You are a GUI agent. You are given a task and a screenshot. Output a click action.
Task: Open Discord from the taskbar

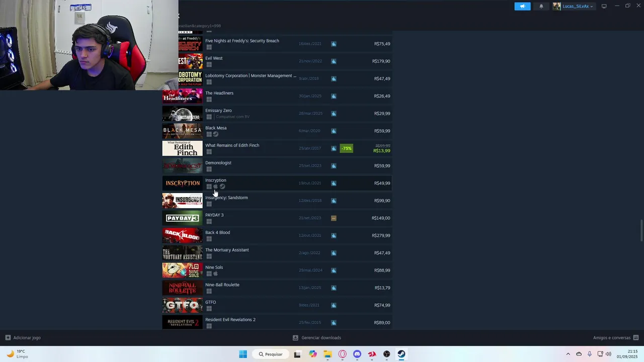357,354
